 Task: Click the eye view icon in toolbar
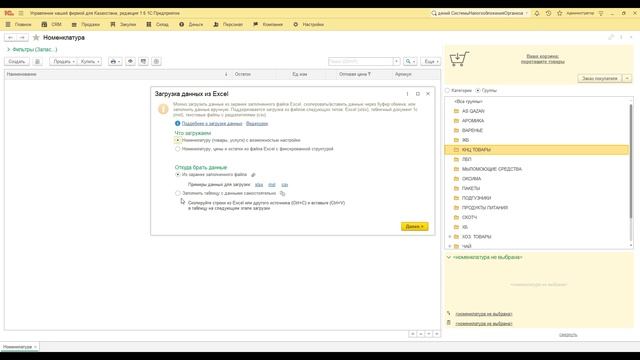point(130,62)
